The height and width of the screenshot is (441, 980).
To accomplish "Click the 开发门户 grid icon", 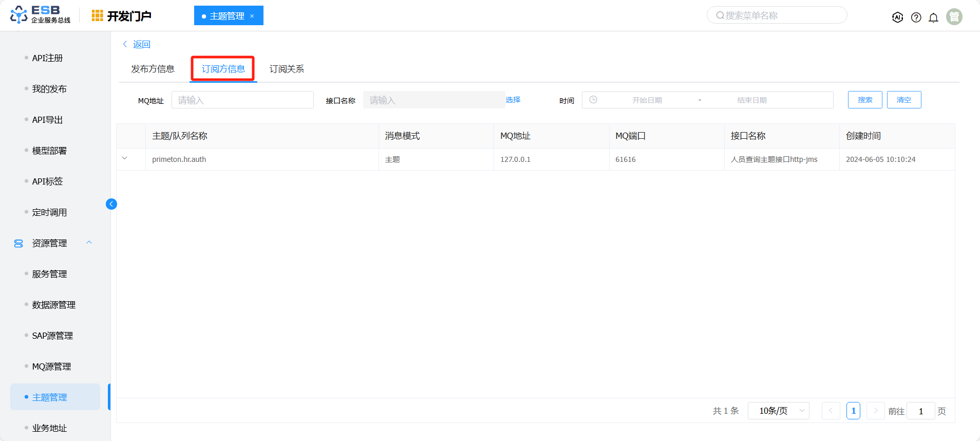I will pyautogui.click(x=97, y=16).
